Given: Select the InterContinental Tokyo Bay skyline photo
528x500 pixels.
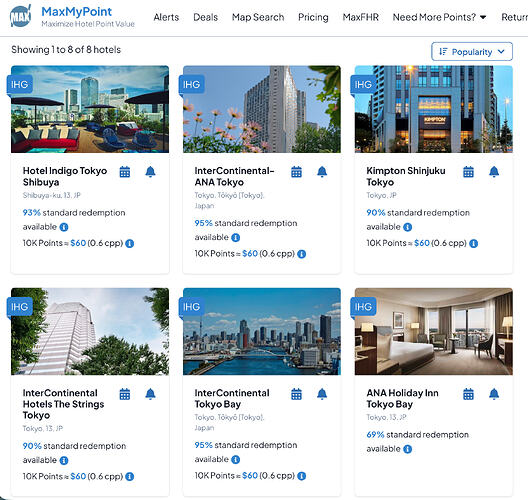Looking at the screenshot, I should tap(262, 331).
